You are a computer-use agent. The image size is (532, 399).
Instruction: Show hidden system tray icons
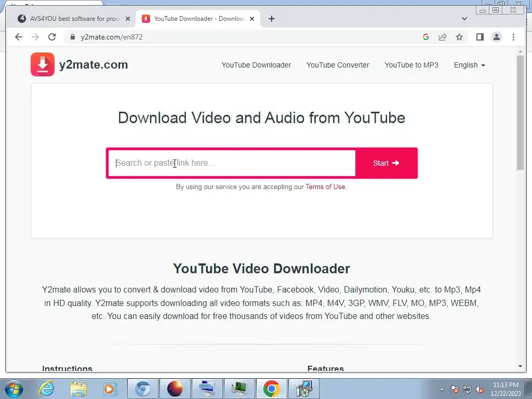point(442,389)
